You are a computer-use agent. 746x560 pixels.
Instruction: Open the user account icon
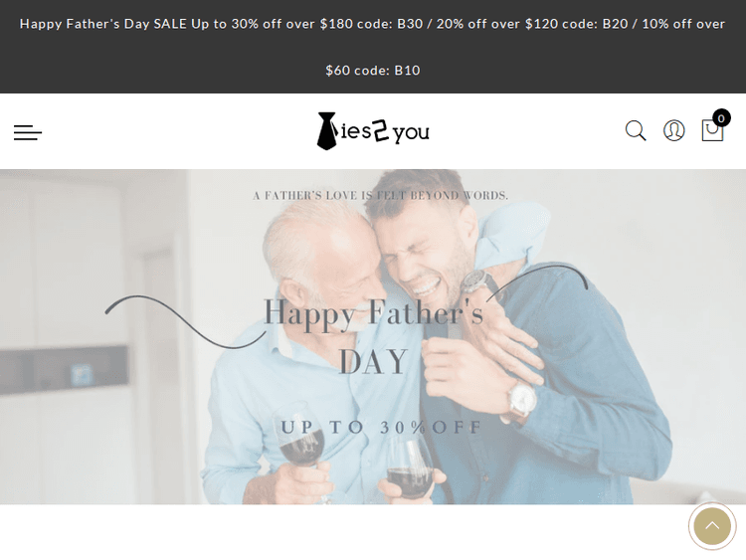click(674, 131)
